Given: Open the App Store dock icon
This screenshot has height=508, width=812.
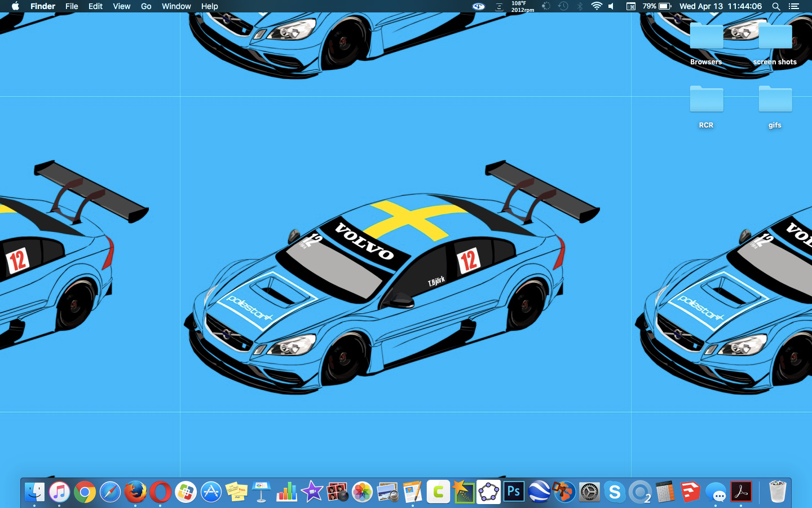Looking at the screenshot, I should click(211, 492).
